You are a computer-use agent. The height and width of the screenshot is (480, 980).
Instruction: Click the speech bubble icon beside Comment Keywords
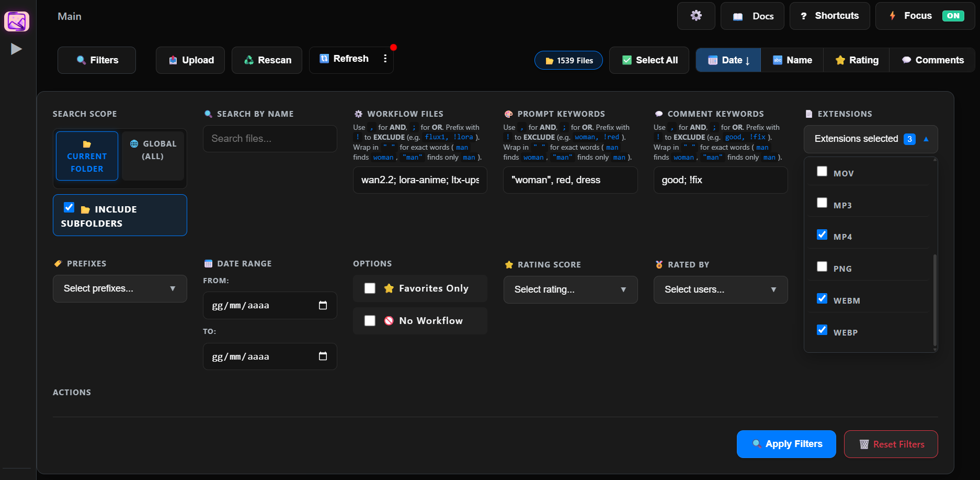(659, 114)
